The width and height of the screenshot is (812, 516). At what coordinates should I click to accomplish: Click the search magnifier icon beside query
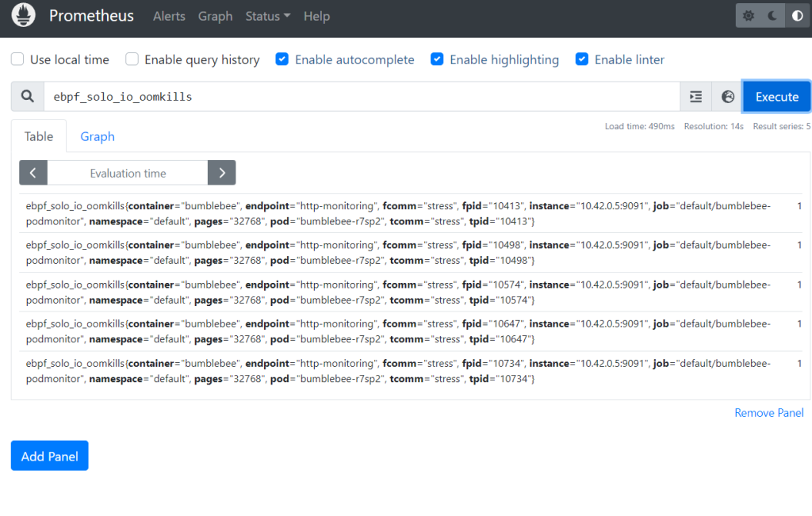(28, 96)
